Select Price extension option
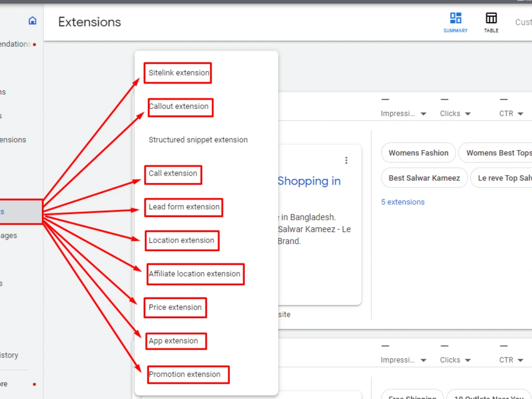This screenshot has height=399, width=532. 175,307
